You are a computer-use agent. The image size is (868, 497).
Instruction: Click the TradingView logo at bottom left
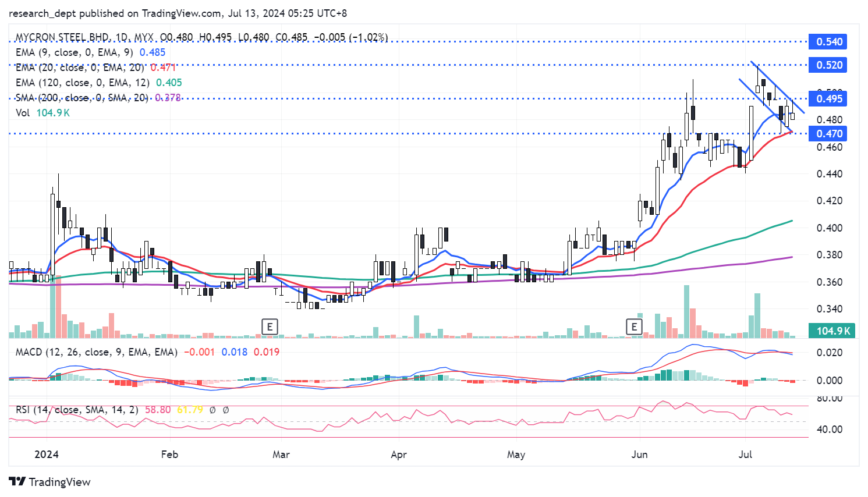click(49, 482)
